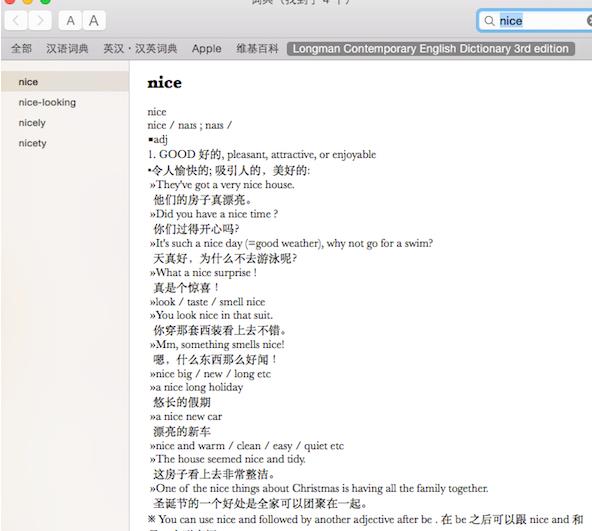Click sentence 'It's such a nice day'

291,244
